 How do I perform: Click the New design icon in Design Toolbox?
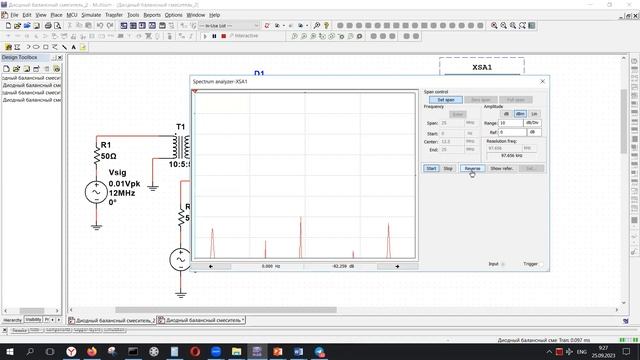tap(6, 69)
